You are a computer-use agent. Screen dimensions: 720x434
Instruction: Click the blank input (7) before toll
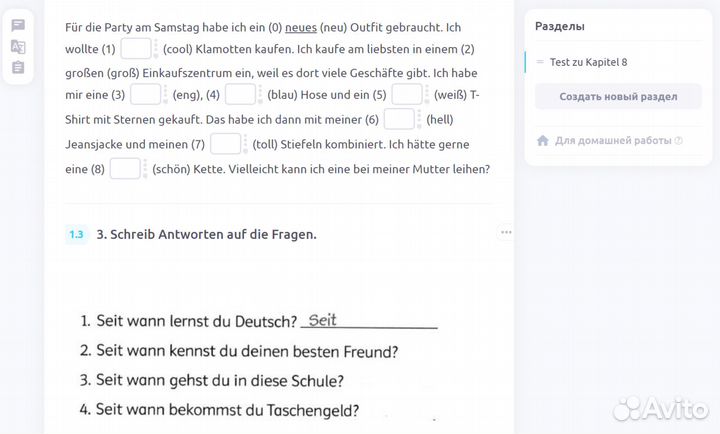[225, 144]
